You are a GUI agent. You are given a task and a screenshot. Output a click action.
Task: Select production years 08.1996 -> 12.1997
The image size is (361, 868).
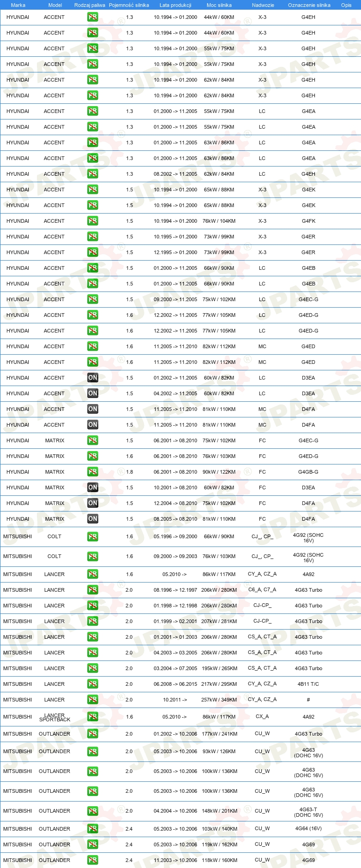tap(175, 590)
